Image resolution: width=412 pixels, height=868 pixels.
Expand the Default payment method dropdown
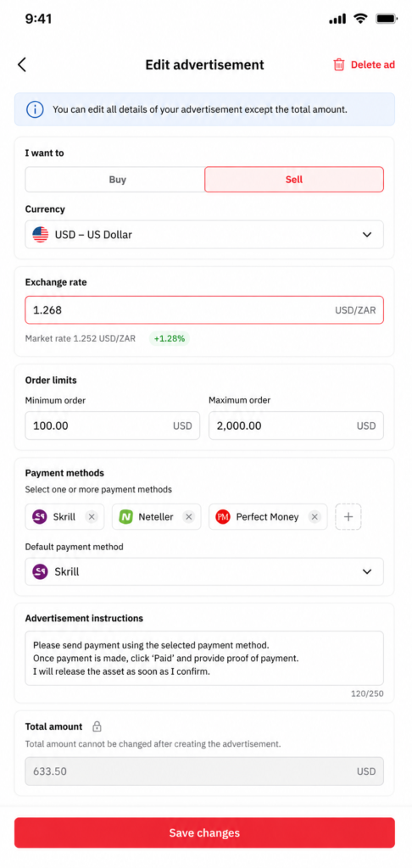(204, 571)
